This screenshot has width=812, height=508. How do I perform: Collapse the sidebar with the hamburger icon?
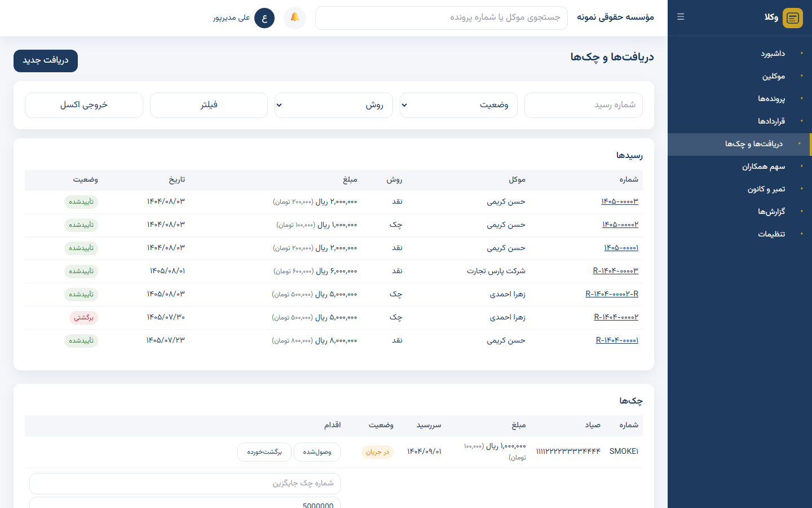(x=681, y=17)
